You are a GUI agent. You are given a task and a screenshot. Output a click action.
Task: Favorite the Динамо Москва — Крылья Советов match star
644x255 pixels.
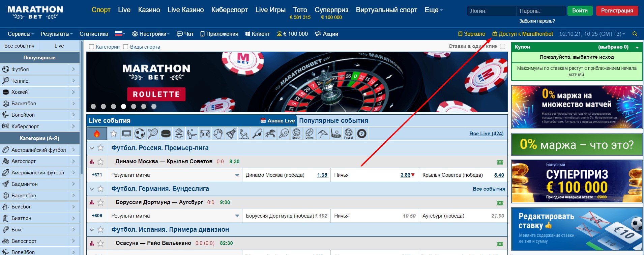[100, 162]
